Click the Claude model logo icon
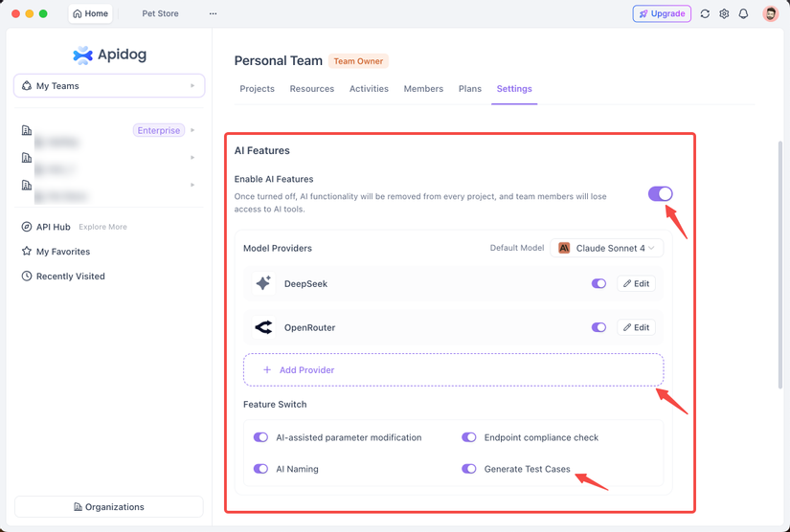Image resolution: width=790 pixels, height=532 pixels. (564, 248)
